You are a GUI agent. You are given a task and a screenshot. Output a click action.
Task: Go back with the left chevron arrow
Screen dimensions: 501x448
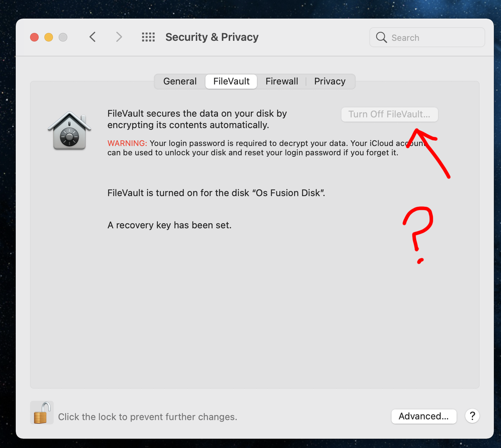coord(93,37)
